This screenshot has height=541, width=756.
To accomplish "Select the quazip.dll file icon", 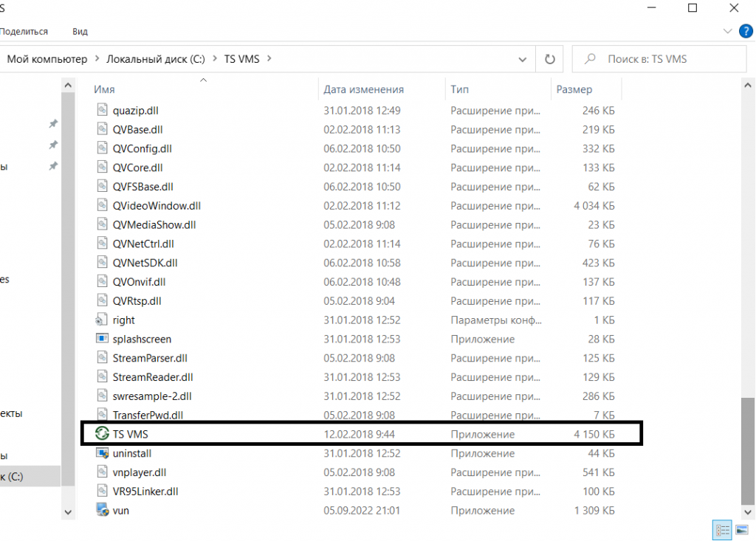I will click(103, 111).
